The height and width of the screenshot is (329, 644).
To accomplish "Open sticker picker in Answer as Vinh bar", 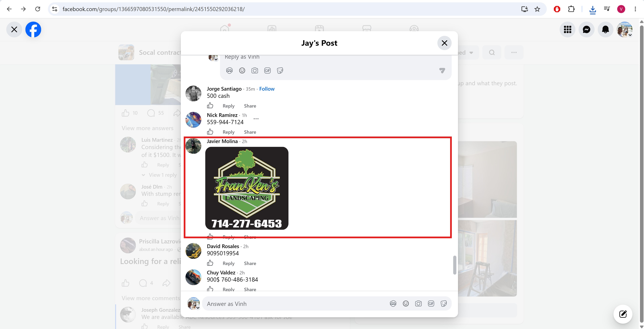I will pyautogui.click(x=444, y=304).
